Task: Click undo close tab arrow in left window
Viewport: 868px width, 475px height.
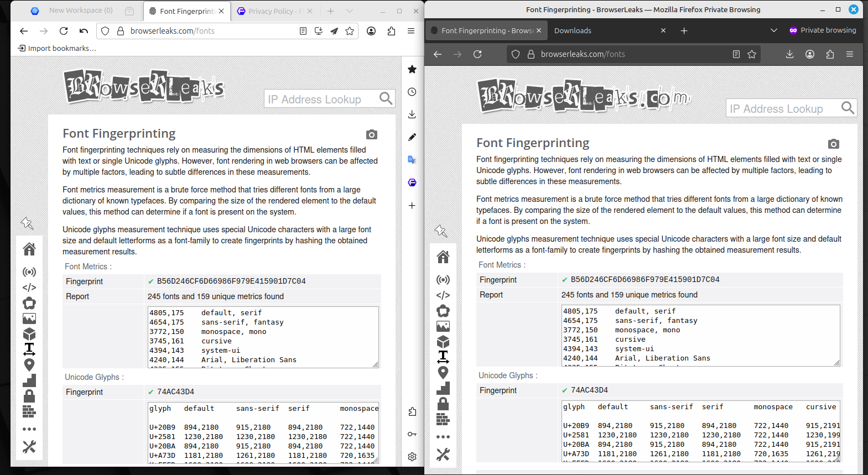Action: [84, 31]
